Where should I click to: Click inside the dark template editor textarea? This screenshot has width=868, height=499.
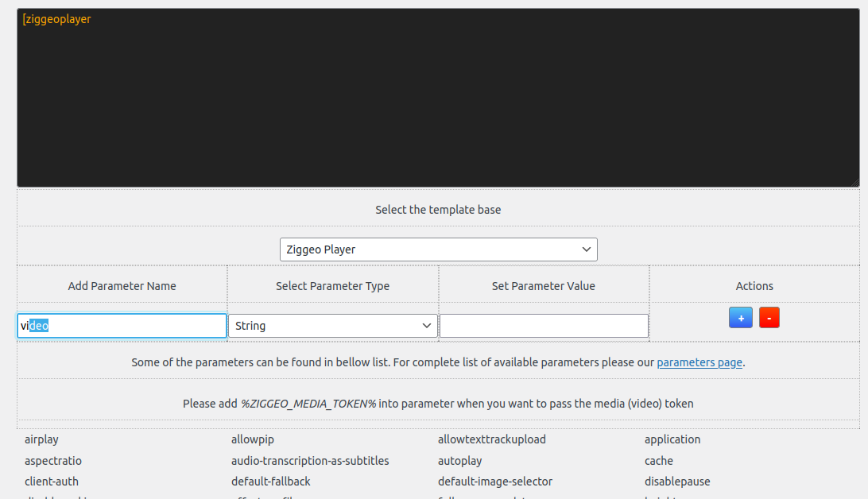tap(439, 98)
